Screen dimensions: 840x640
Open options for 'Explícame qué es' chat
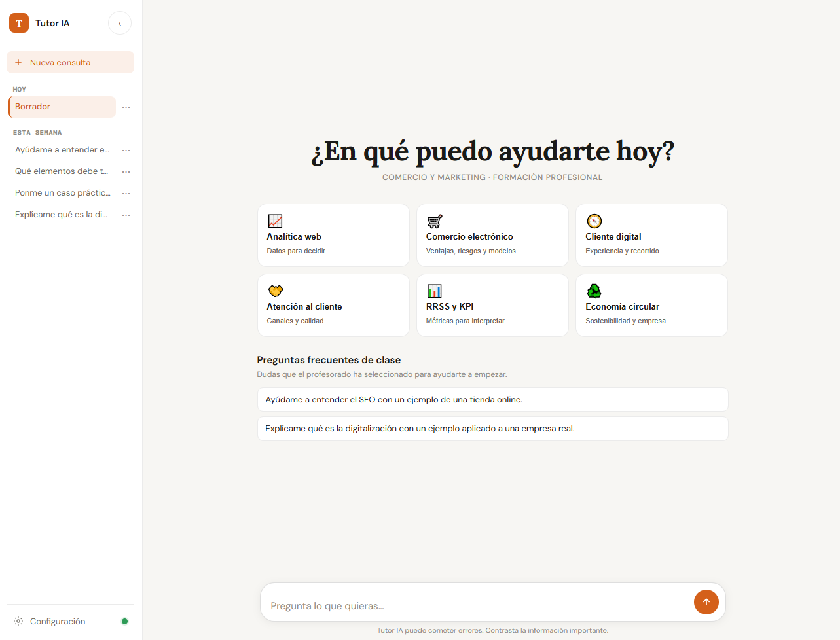coord(126,215)
